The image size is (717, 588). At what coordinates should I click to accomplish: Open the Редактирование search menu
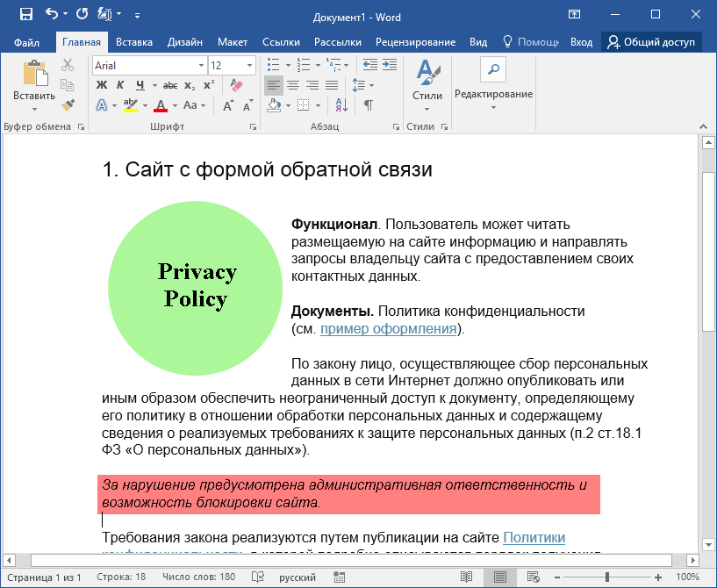click(x=493, y=84)
